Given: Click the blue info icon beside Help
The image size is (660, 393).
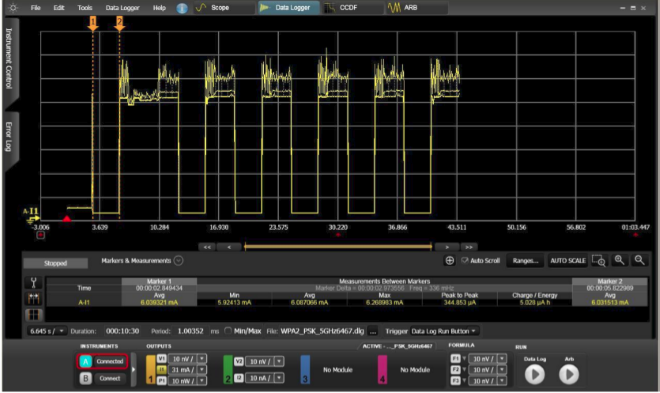Looking at the screenshot, I should pos(182,8).
